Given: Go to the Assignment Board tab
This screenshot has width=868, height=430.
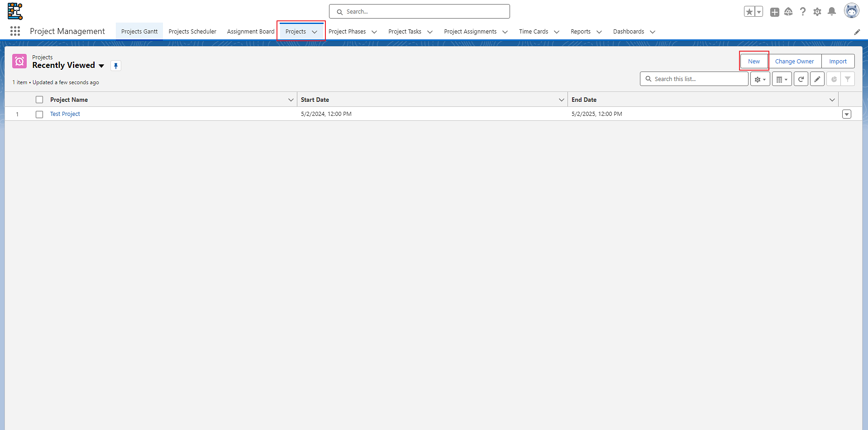Looking at the screenshot, I should coord(251,32).
